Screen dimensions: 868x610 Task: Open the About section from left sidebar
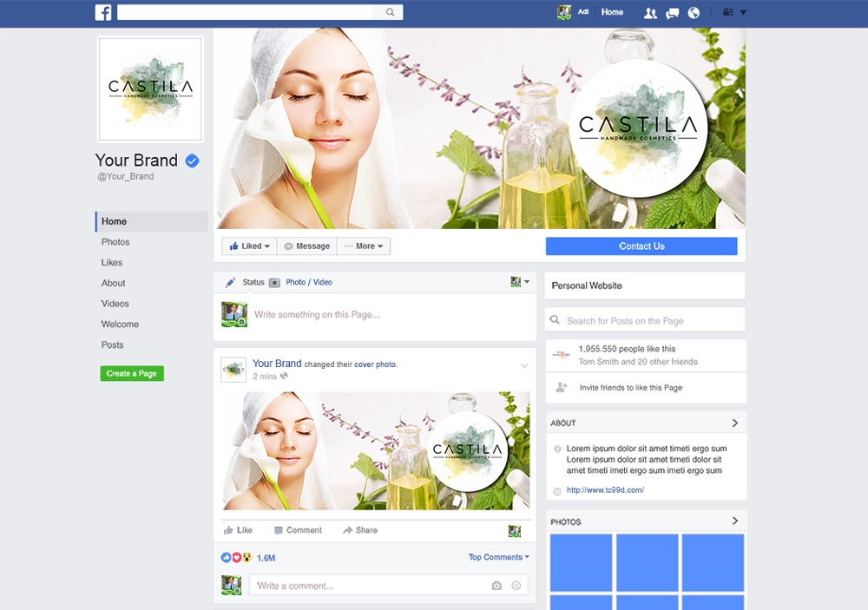click(113, 283)
